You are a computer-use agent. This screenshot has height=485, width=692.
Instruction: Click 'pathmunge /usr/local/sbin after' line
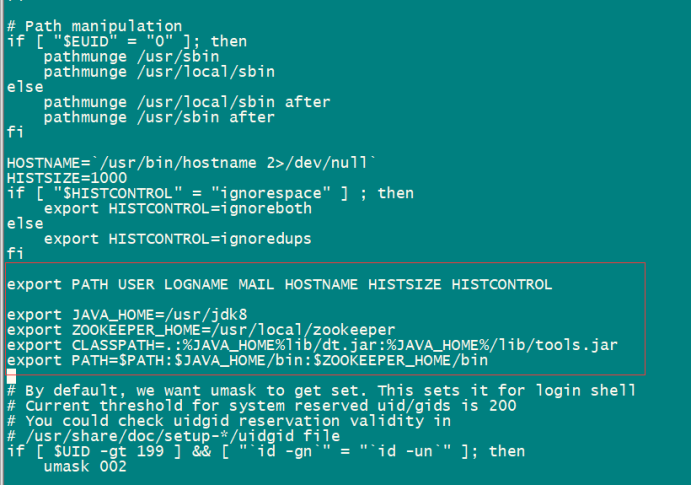(187, 102)
